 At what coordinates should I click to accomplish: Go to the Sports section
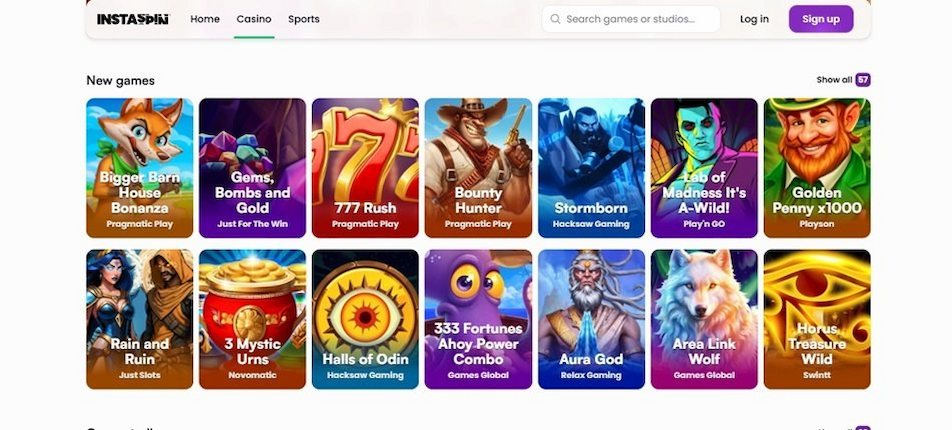tap(304, 19)
